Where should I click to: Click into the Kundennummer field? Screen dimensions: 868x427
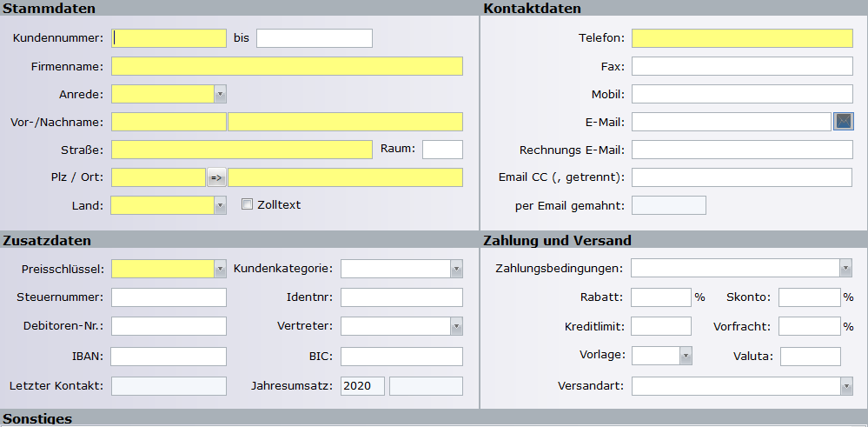169,38
